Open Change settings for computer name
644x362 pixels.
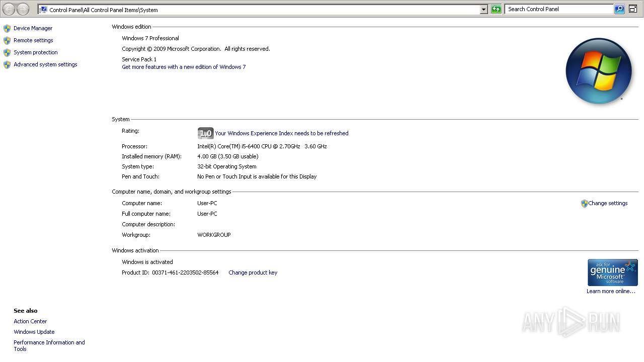pyautogui.click(x=608, y=203)
